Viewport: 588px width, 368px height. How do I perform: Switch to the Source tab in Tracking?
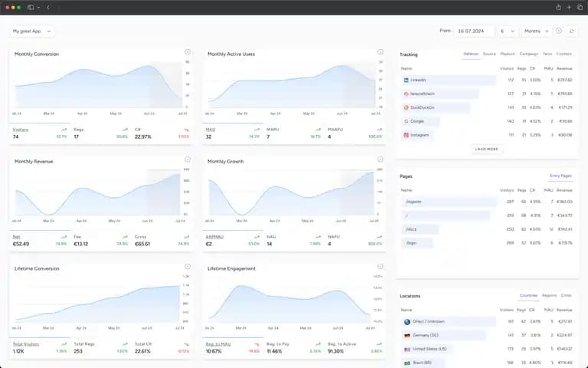489,54
